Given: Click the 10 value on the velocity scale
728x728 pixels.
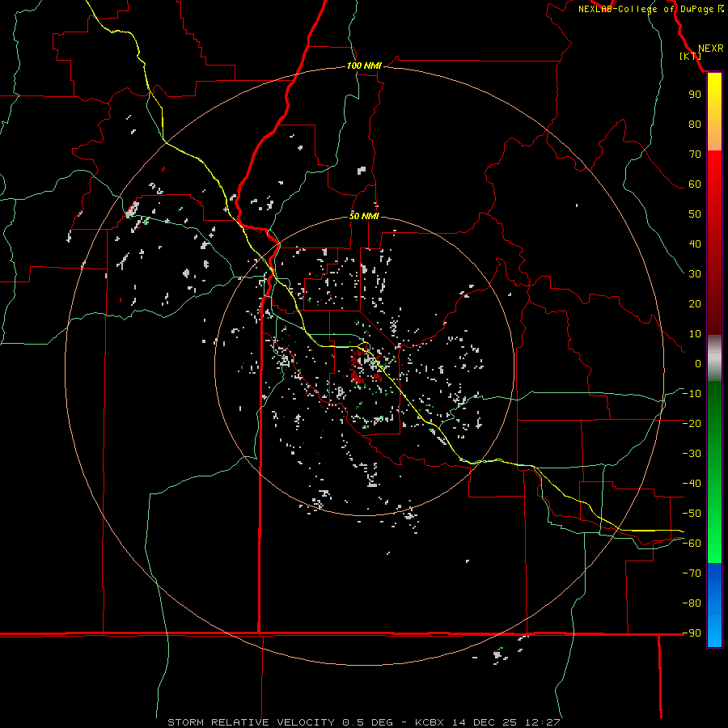Looking at the screenshot, I should click(x=695, y=334).
